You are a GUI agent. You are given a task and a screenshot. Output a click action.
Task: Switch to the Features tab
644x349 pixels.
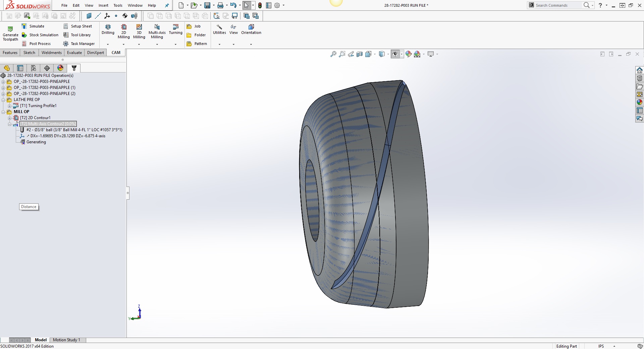click(x=10, y=52)
